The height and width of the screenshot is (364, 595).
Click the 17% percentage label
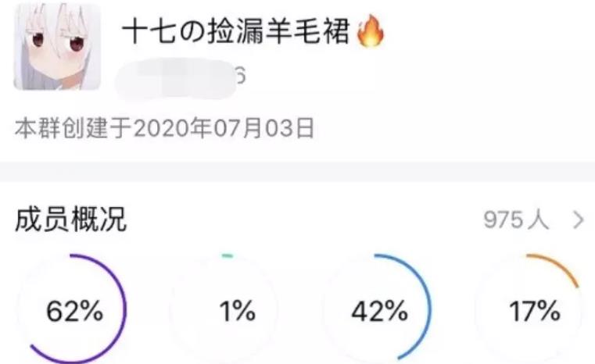tap(535, 312)
